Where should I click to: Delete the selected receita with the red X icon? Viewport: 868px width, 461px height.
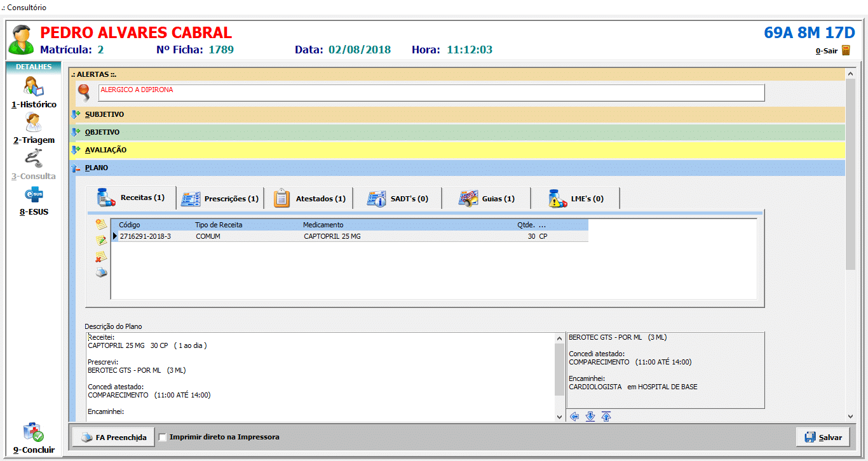pos(101,257)
